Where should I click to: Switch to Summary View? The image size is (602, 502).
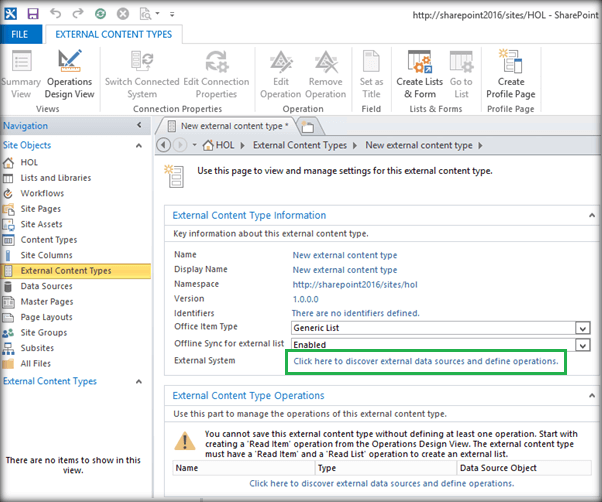(x=21, y=74)
